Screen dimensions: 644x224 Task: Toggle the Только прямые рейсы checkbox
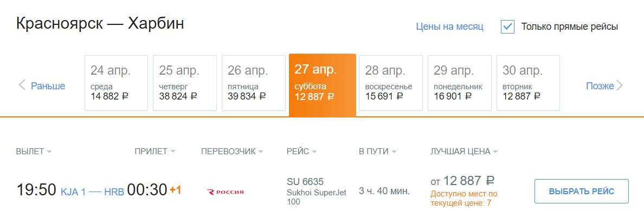507,27
